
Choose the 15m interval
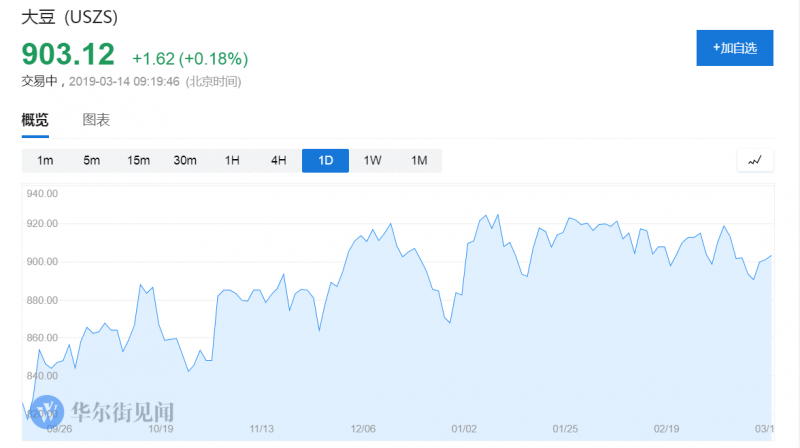coord(138,161)
